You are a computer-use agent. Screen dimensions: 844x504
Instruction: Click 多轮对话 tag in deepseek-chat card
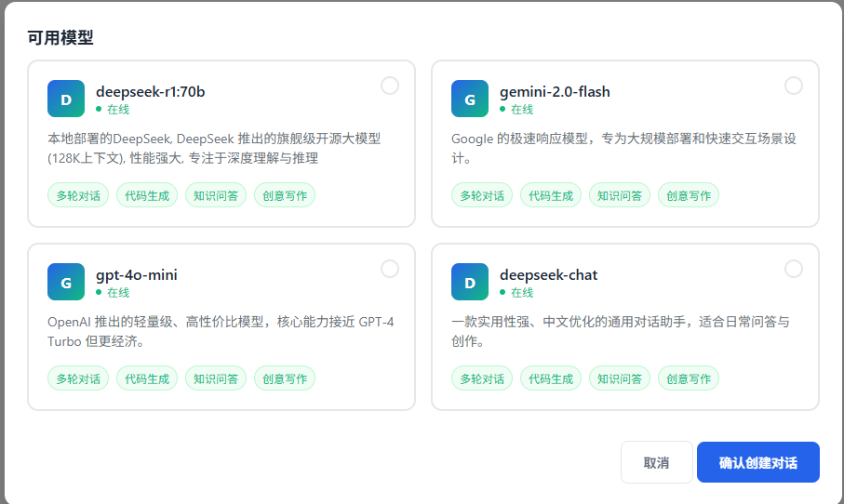pyautogui.click(x=482, y=378)
